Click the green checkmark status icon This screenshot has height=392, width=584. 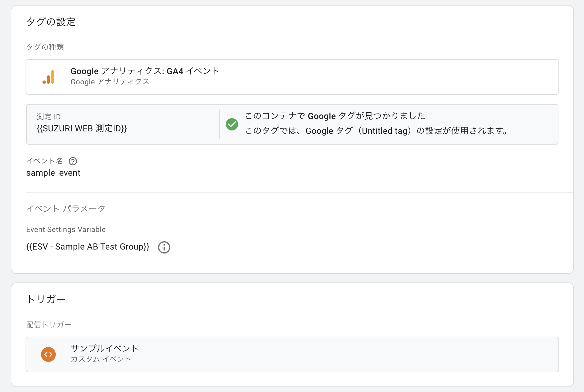(x=232, y=124)
